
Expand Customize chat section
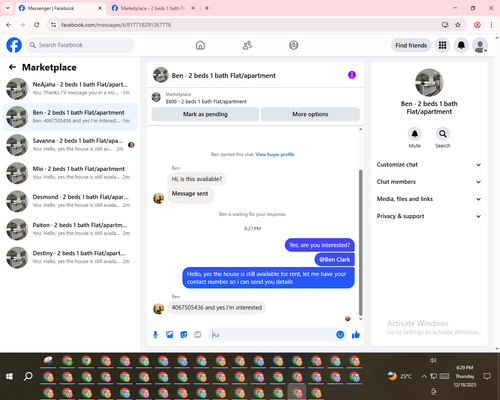coord(429,165)
